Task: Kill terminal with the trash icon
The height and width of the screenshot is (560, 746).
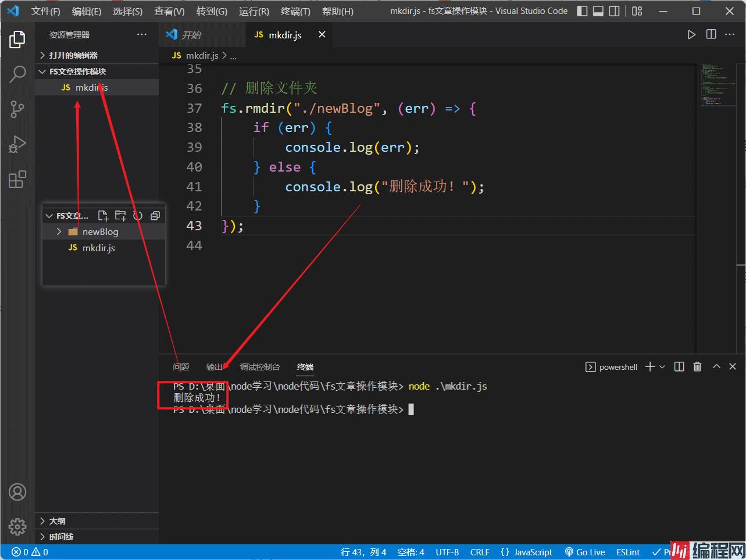Action: 697,366
